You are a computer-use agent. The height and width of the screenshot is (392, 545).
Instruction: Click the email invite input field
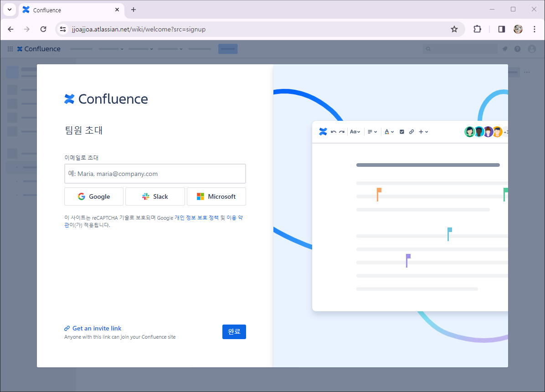pyautogui.click(x=155, y=174)
